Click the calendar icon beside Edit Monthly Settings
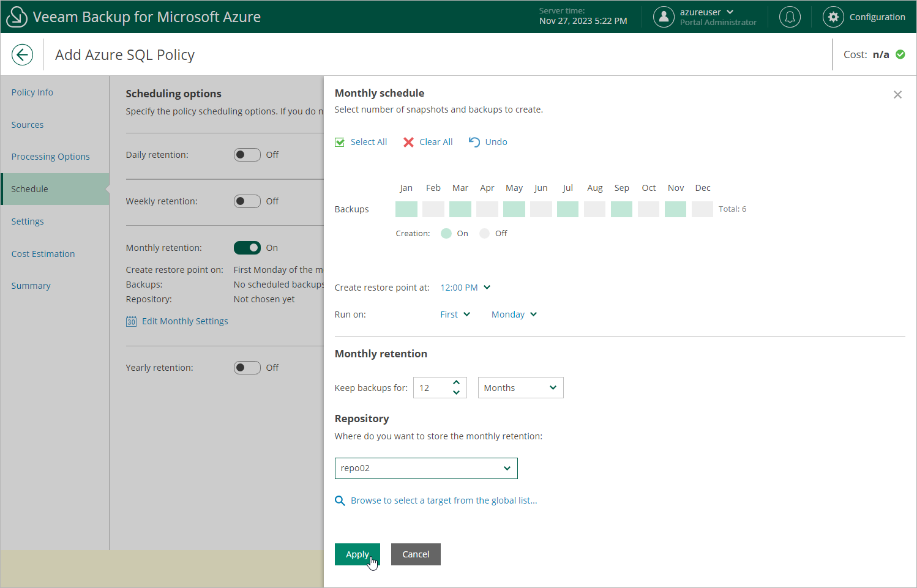This screenshot has height=588, width=917. 132,321
